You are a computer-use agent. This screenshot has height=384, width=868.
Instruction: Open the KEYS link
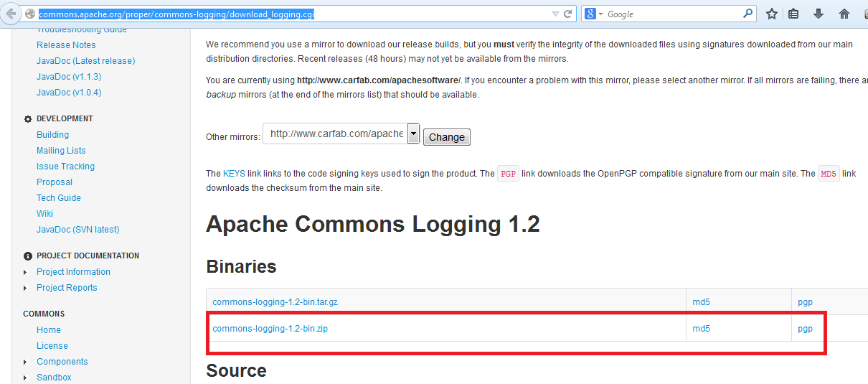pos(234,174)
